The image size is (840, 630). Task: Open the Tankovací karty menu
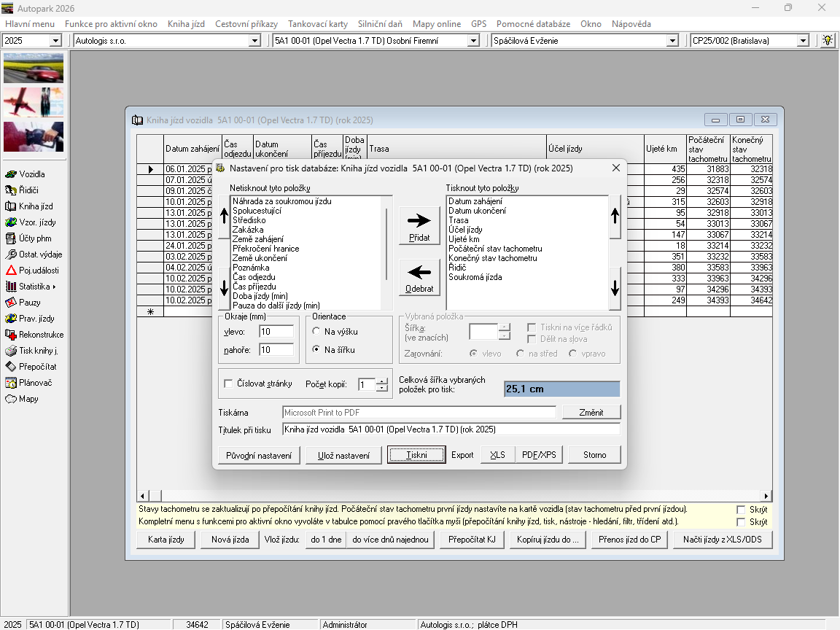click(317, 24)
